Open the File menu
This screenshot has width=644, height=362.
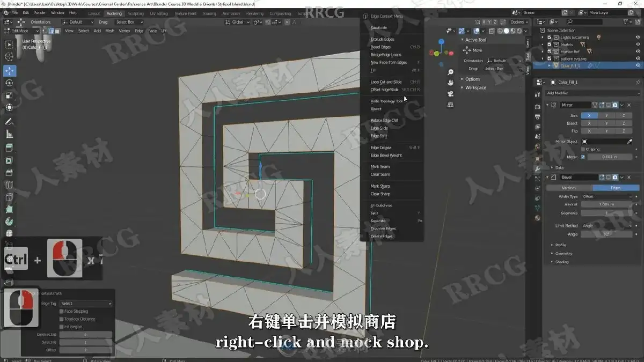(x=14, y=12)
